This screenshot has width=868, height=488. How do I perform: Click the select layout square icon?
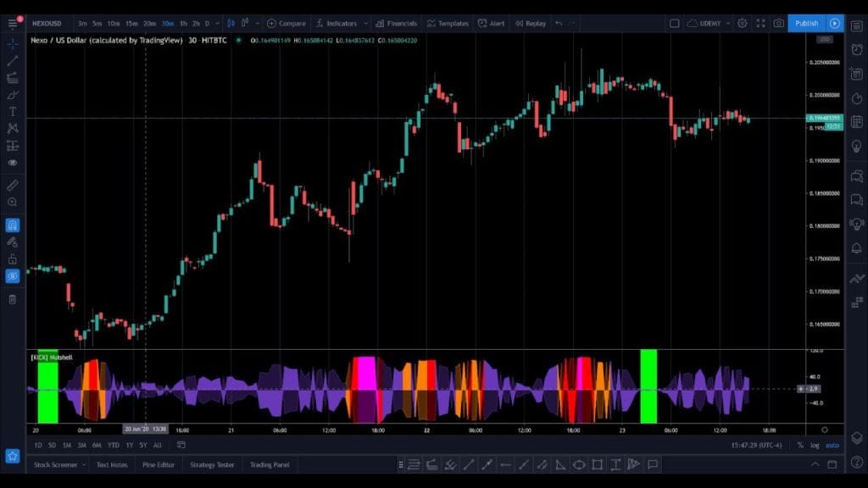click(674, 23)
